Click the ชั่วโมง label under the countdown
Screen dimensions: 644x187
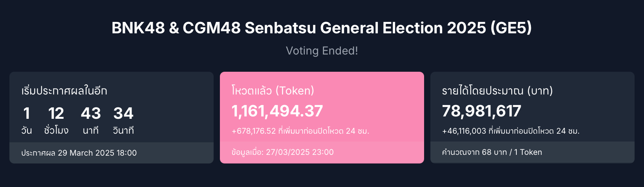click(x=56, y=130)
